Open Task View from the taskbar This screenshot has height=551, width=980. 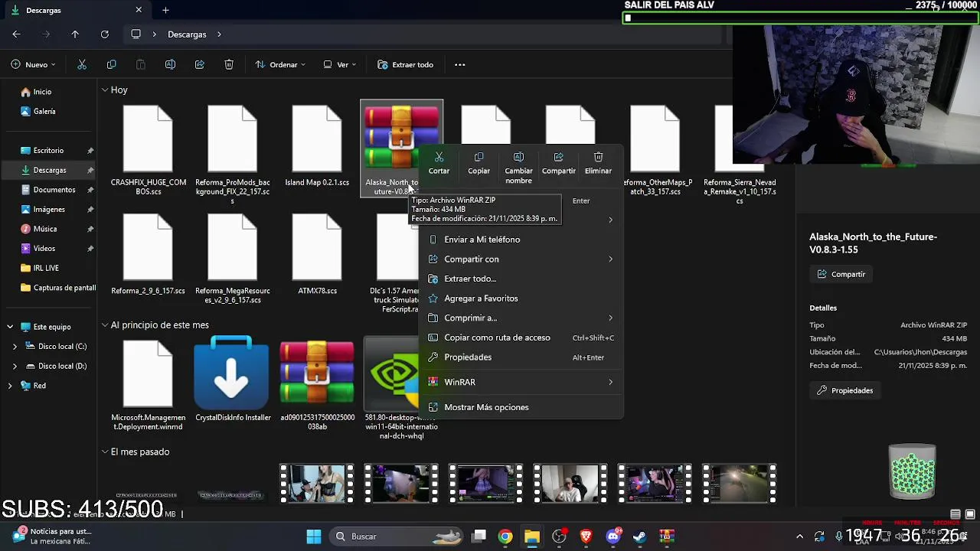tap(479, 536)
